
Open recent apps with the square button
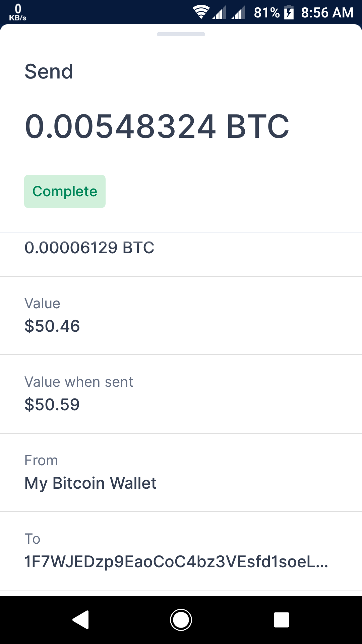point(281,620)
